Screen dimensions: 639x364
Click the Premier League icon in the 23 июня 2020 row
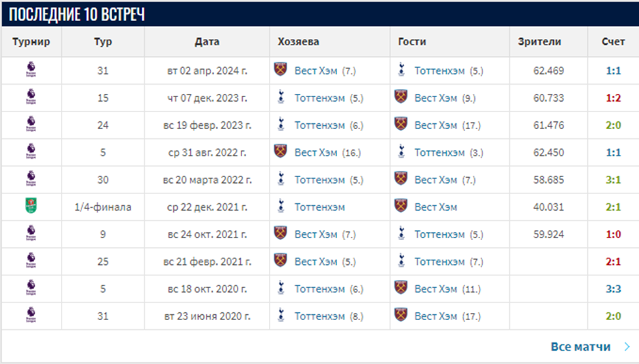click(31, 315)
